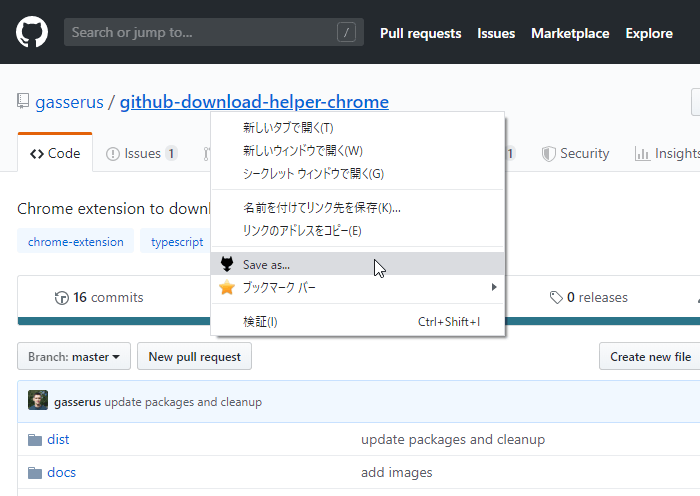Click the Create new file button

650,356
